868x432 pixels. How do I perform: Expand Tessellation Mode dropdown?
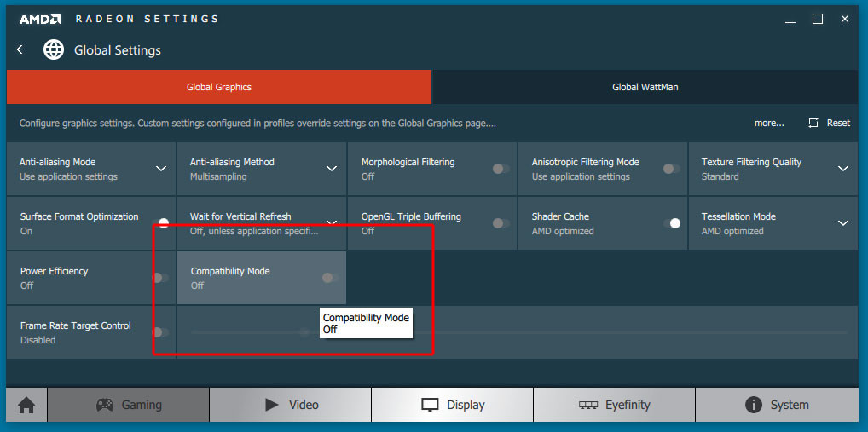843,223
